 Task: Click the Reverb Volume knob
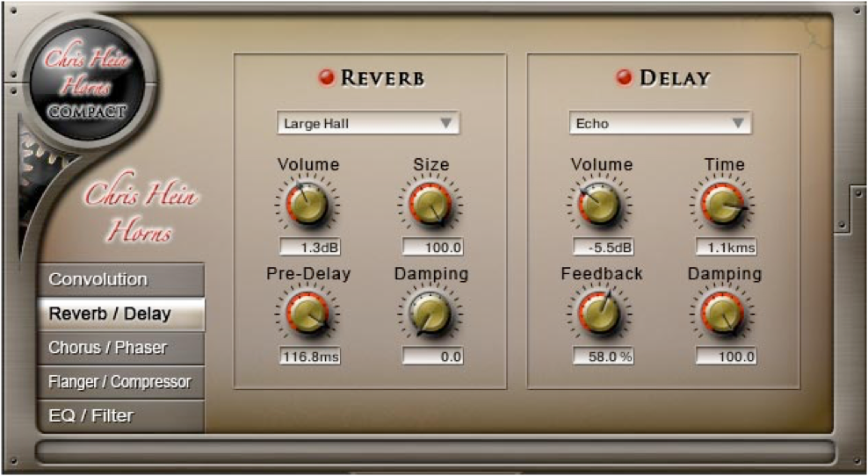pos(307,205)
